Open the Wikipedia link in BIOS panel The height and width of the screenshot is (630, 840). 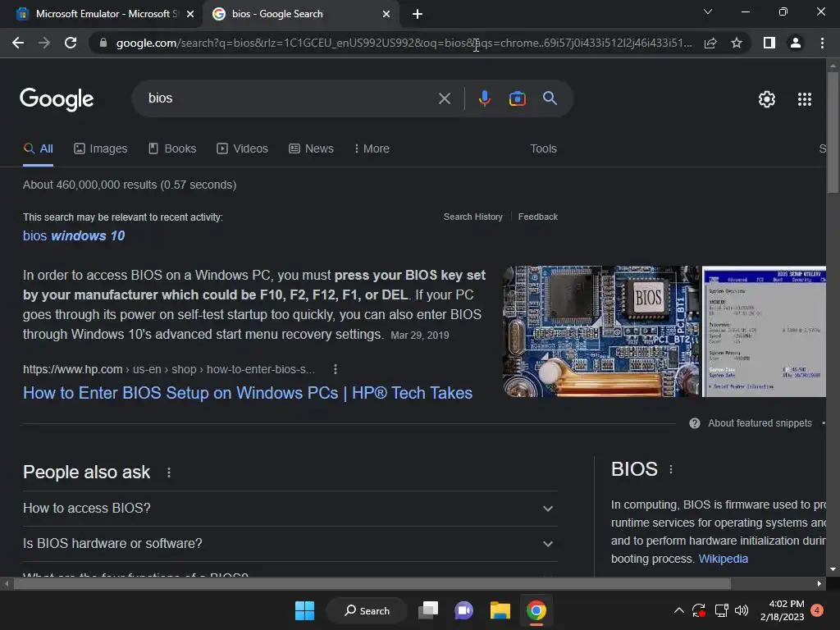pyautogui.click(x=724, y=559)
